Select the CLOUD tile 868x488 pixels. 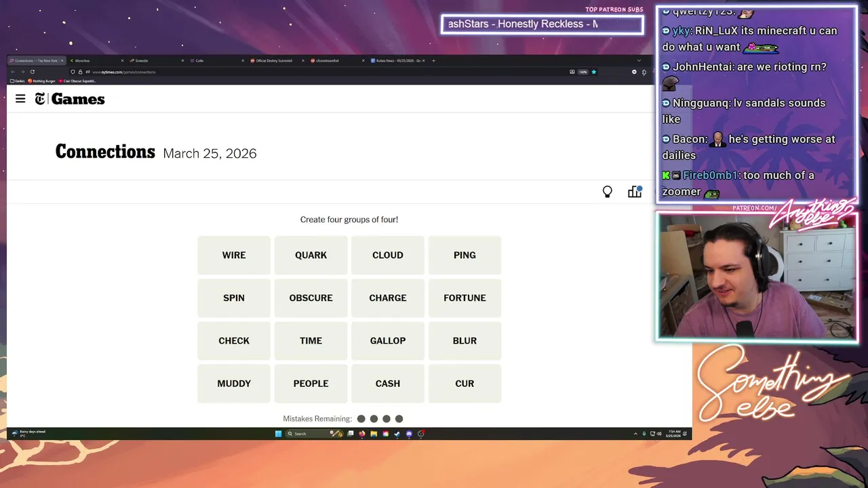[388, 255]
